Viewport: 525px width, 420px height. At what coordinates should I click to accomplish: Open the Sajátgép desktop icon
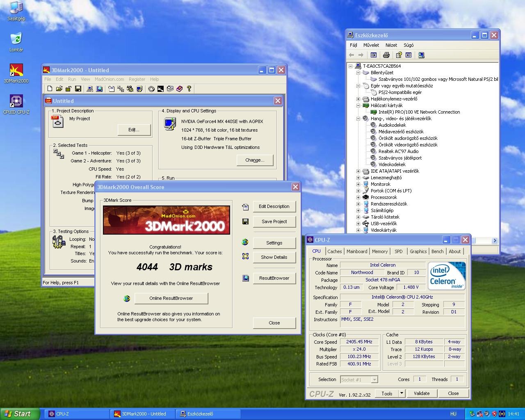[16, 11]
